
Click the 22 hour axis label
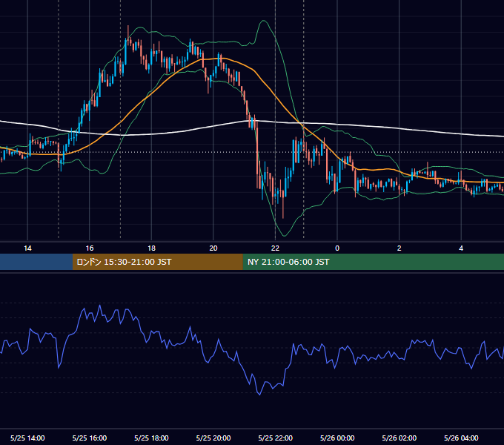click(x=275, y=248)
